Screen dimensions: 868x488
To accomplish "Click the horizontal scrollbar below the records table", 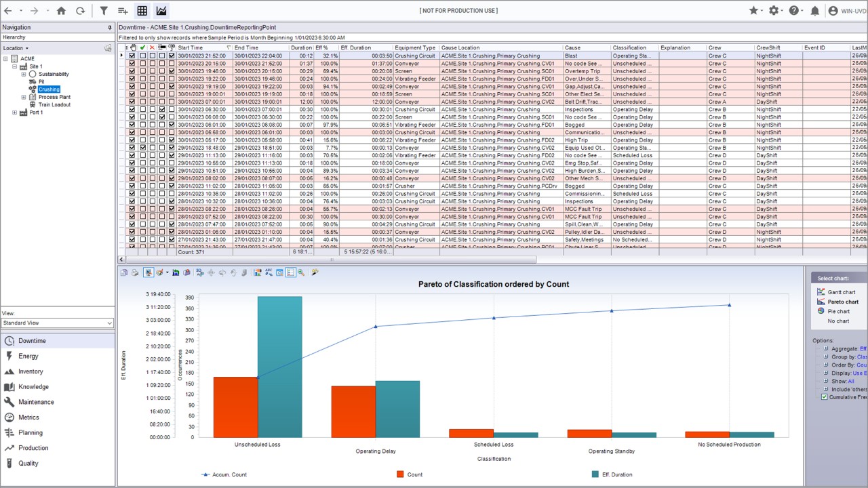I will click(331, 260).
